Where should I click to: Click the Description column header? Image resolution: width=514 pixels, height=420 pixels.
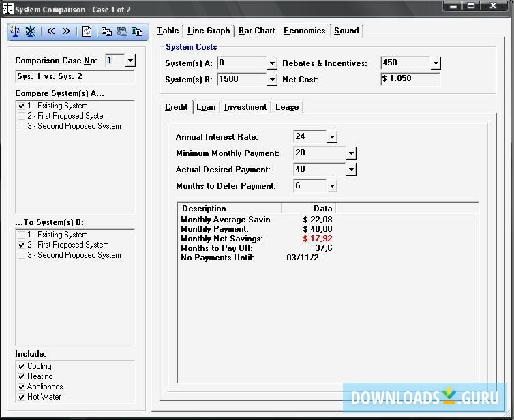tap(230, 209)
